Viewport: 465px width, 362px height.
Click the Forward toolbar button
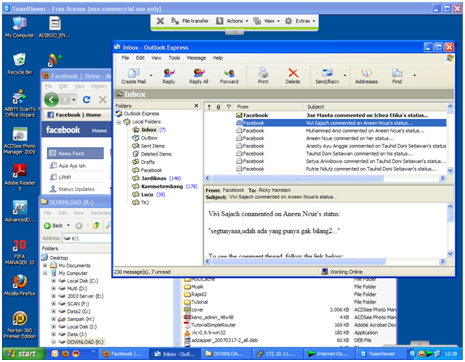pyautogui.click(x=229, y=76)
